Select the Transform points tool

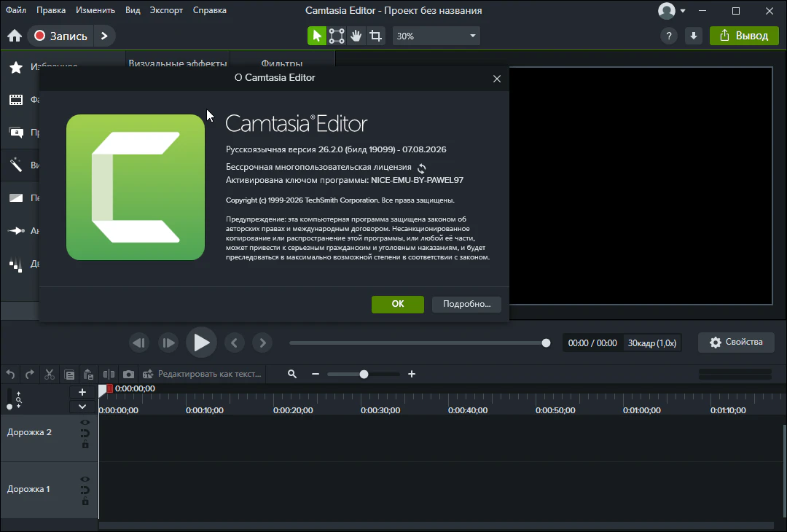[x=336, y=36]
